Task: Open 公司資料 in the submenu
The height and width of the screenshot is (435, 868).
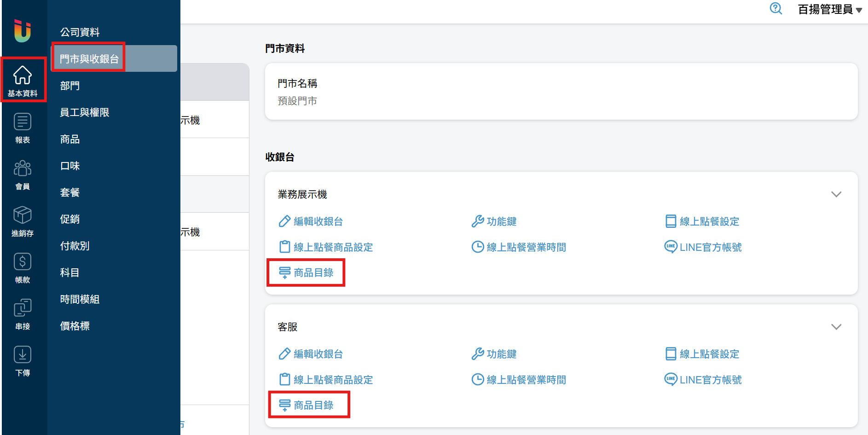Action: point(80,32)
